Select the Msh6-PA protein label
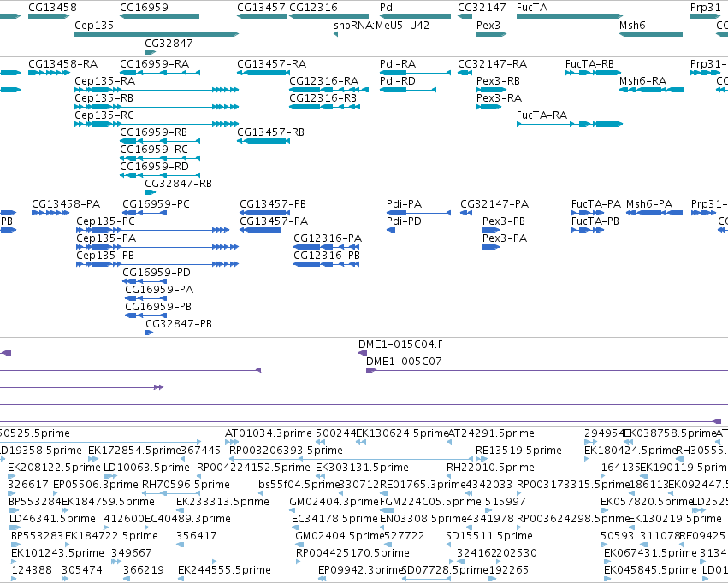728x583 pixels. (649, 204)
